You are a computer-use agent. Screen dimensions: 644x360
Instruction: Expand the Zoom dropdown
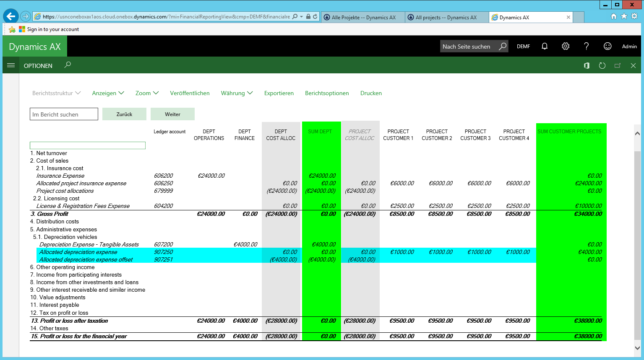[x=147, y=93]
